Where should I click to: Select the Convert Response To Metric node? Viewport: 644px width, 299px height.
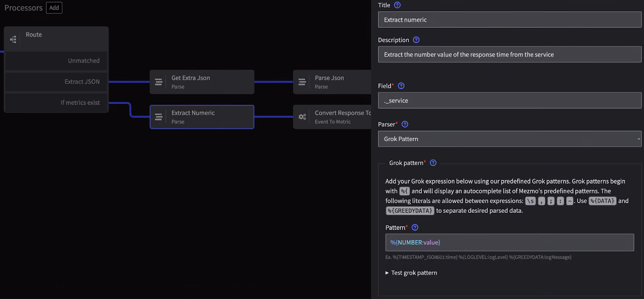click(332, 117)
